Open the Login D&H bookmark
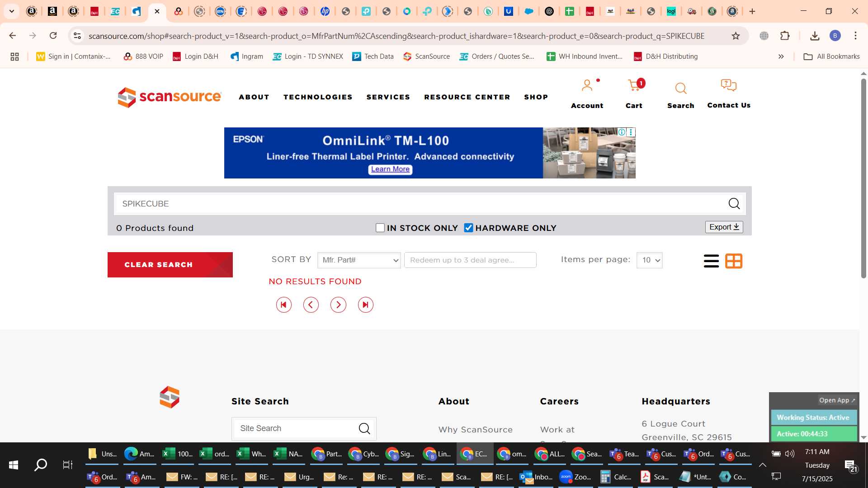 pyautogui.click(x=196, y=56)
